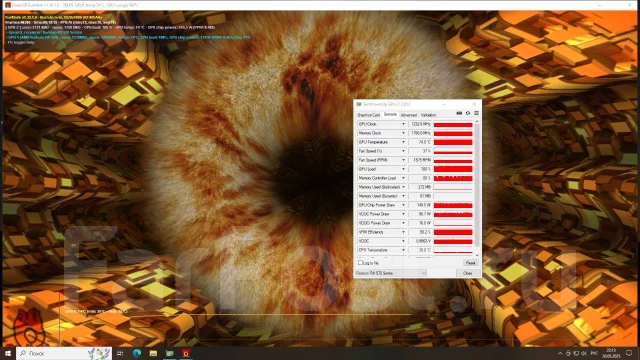Click the GPU Temperature history graph

(453, 142)
